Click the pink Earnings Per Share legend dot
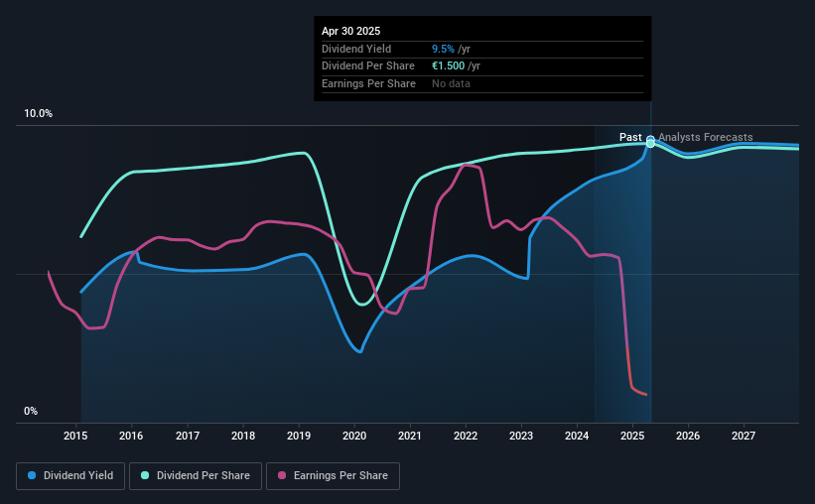The width and height of the screenshot is (815, 504). coord(282,475)
